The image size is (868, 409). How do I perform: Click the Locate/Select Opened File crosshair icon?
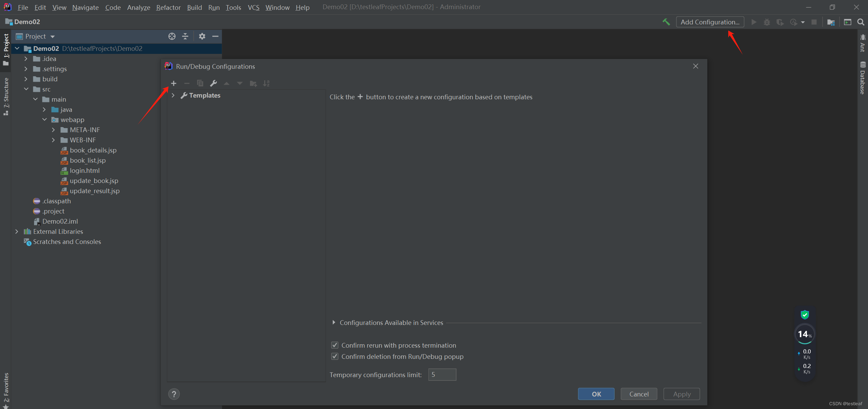point(172,36)
